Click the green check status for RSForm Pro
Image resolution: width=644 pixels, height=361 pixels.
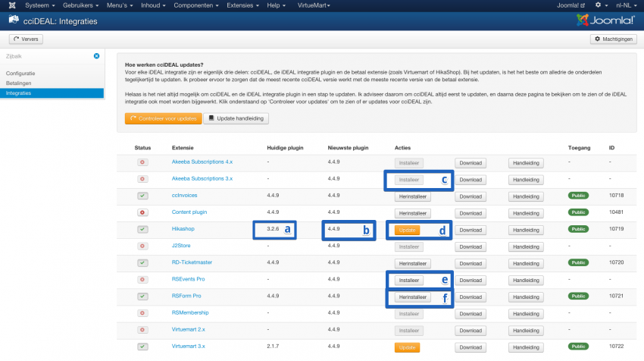coord(142,297)
